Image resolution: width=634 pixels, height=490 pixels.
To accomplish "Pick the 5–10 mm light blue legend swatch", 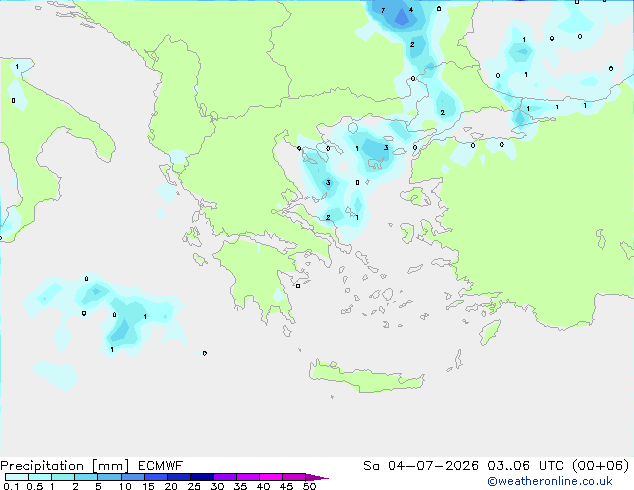I will tap(109, 477).
